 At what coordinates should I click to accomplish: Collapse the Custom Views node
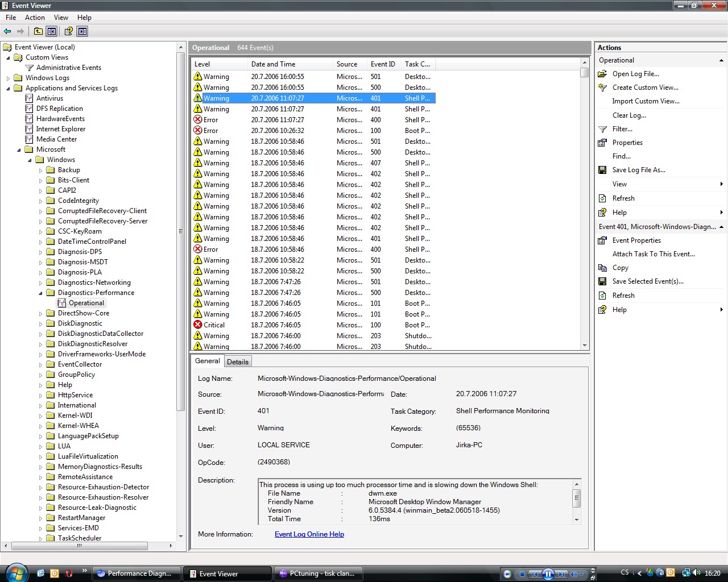(8, 57)
